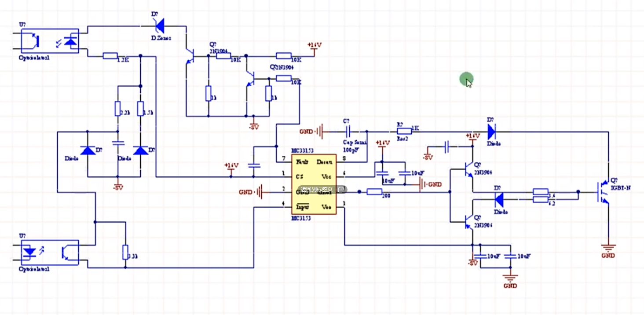
Task: Select the upper Optoisolator1 component
Action: click(x=50, y=41)
